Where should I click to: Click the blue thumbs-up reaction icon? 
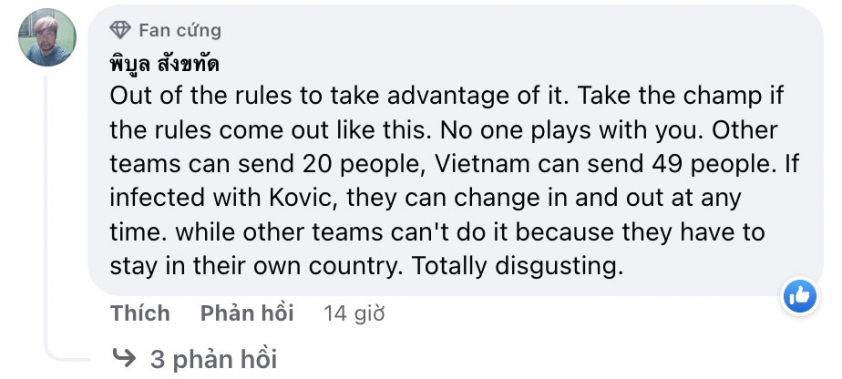pos(800,296)
